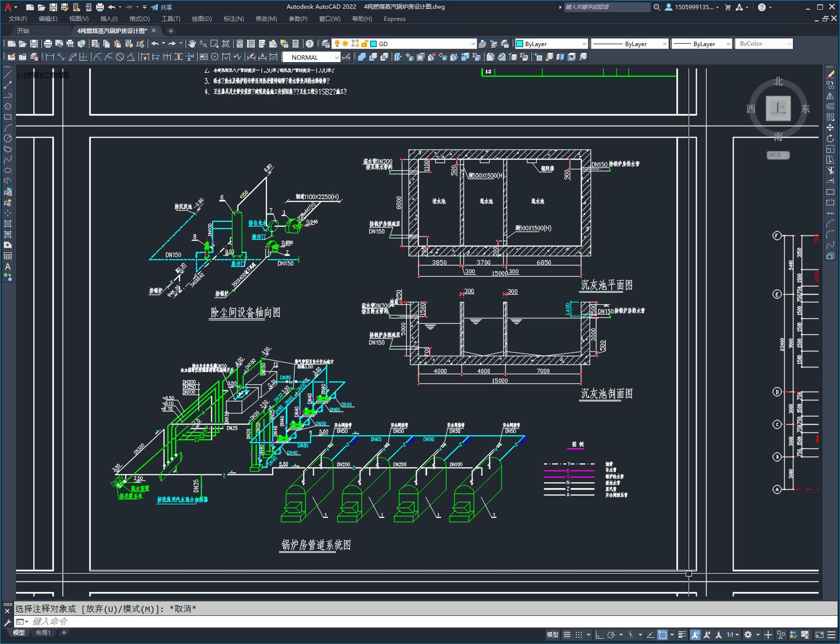Click the Multiline Text tool

click(x=7, y=266)
